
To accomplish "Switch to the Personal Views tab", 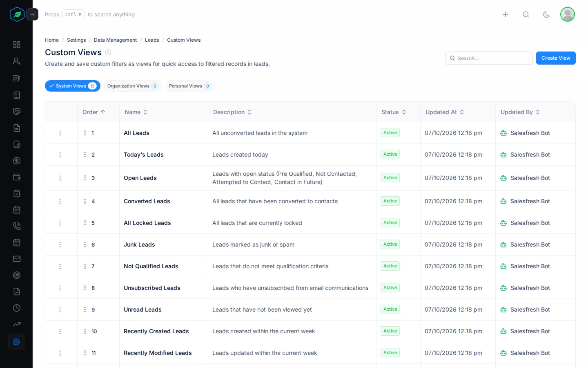I will (x=190, y=86).
